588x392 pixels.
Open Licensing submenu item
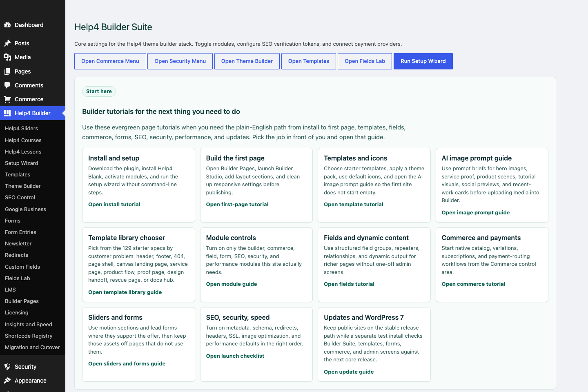click(17, 312)
